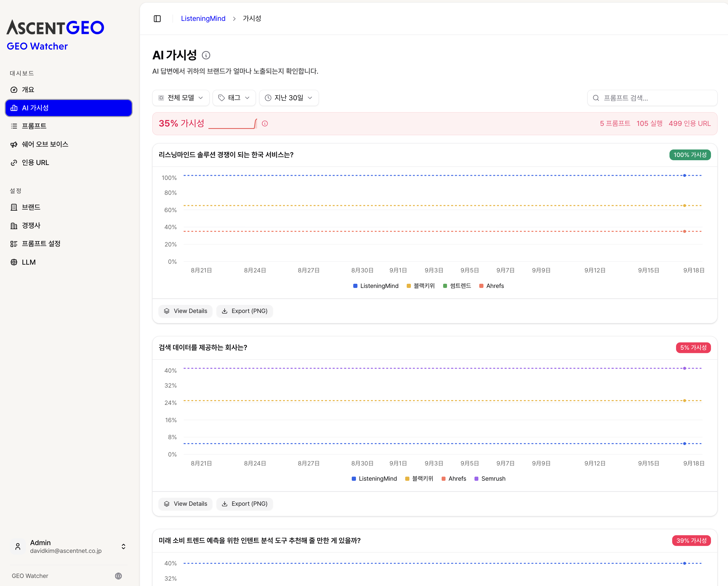Select AI 가시성 in the sidebar
The width and height of the screenshot is (728, 586).
click(x=69, y=108)
